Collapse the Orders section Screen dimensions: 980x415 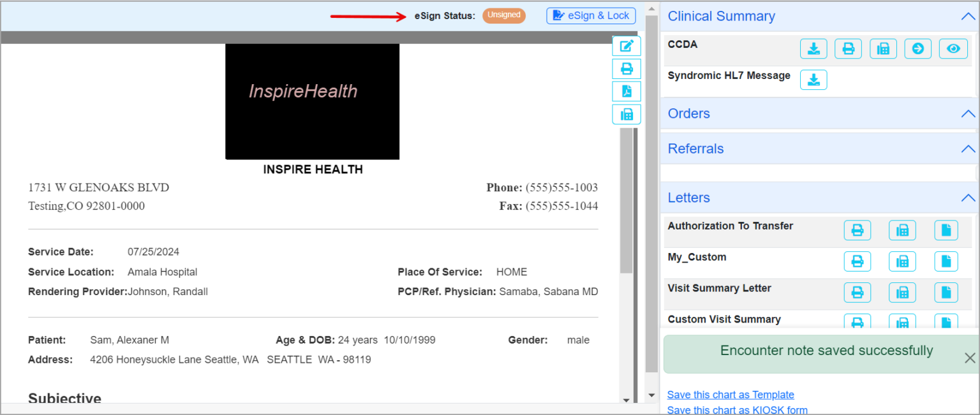tap(968, 113)
